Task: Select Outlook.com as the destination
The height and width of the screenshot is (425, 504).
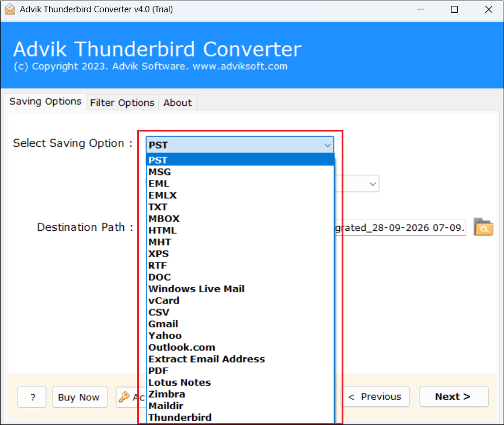Action: click(x=241, y=347)
